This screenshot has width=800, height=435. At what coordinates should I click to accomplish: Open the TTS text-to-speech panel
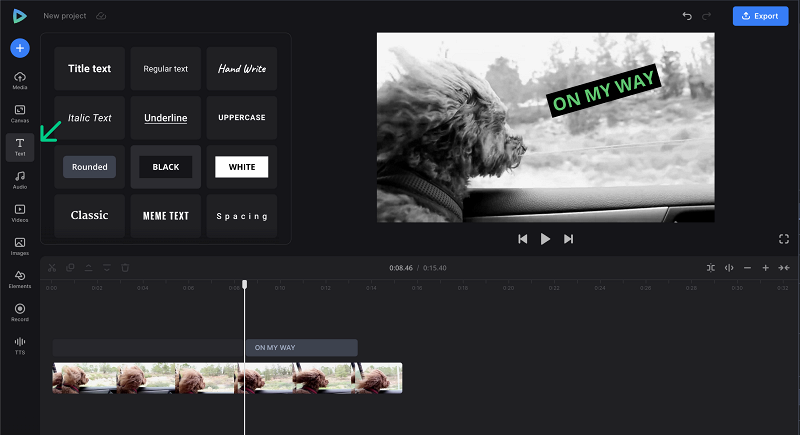pos(20,346)
